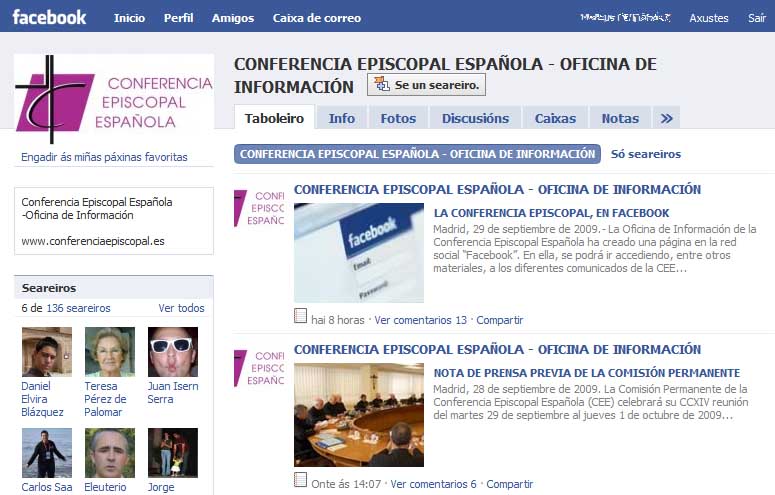Click the name Daniel Elvira Blázquez
The width and height of the screenshot is (775, 495).
[43, 399]
